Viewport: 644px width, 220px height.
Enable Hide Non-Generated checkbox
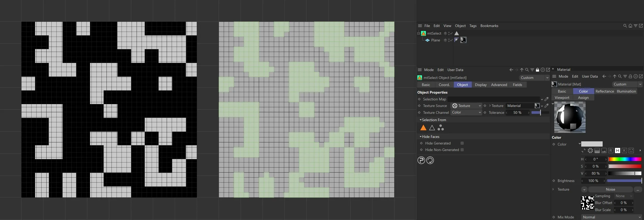tap(462, 150)
